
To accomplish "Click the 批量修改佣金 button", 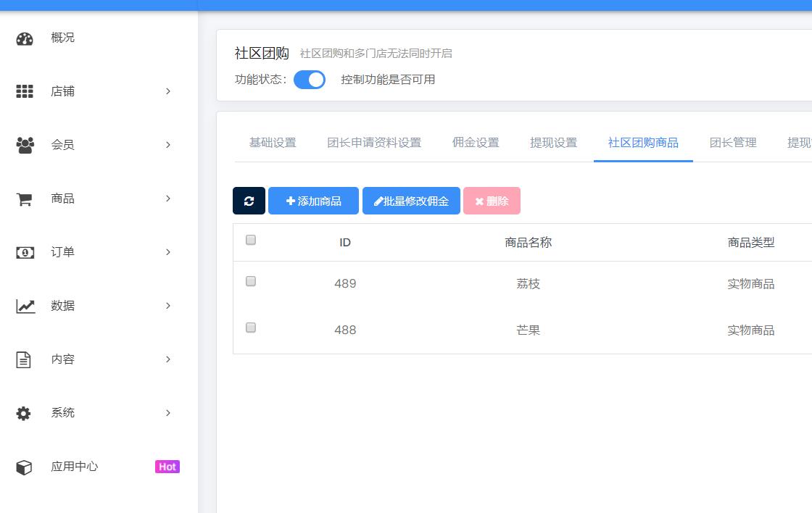I will pos(411,201).
